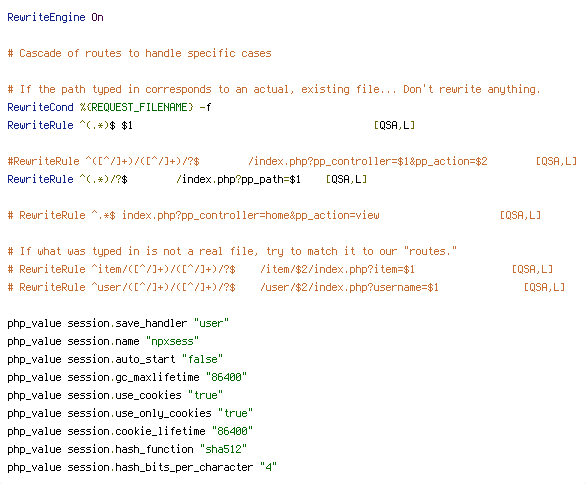
Task: Click the RewriteEngine directive keyword
Action: [46, 18]
